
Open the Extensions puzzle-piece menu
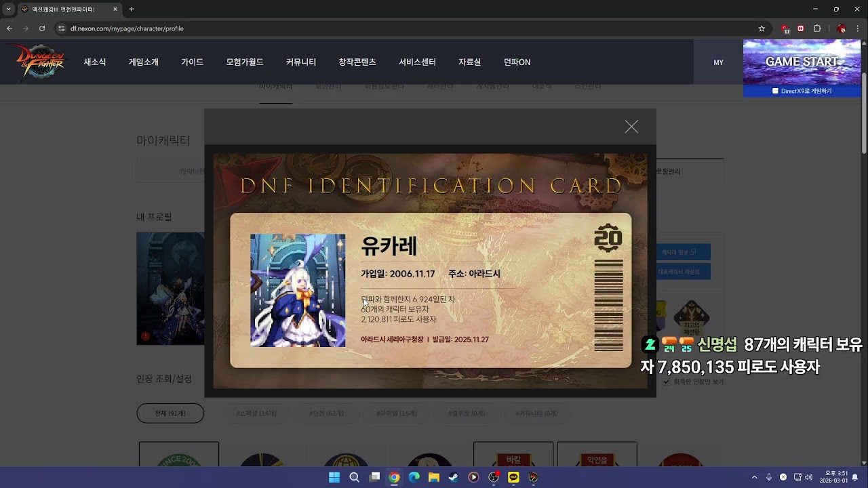point(817,28)
